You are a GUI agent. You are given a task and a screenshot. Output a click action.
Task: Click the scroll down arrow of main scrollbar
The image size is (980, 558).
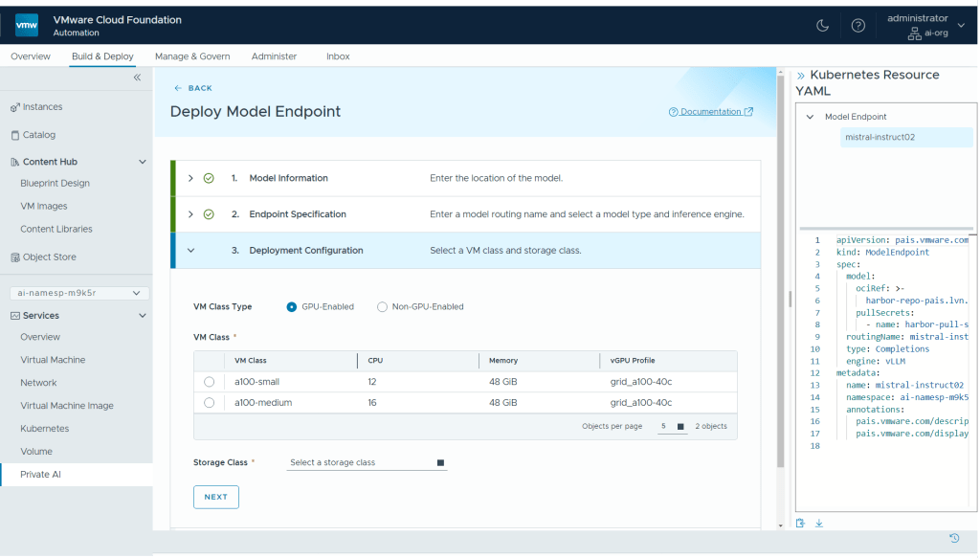point(780,526)
